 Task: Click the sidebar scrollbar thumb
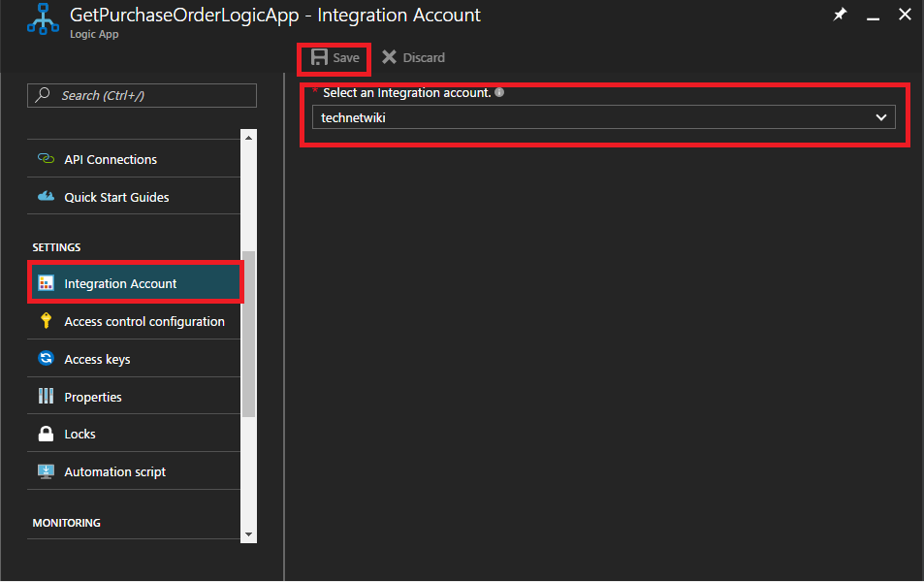pyautogui.click(x=248, y=334)
